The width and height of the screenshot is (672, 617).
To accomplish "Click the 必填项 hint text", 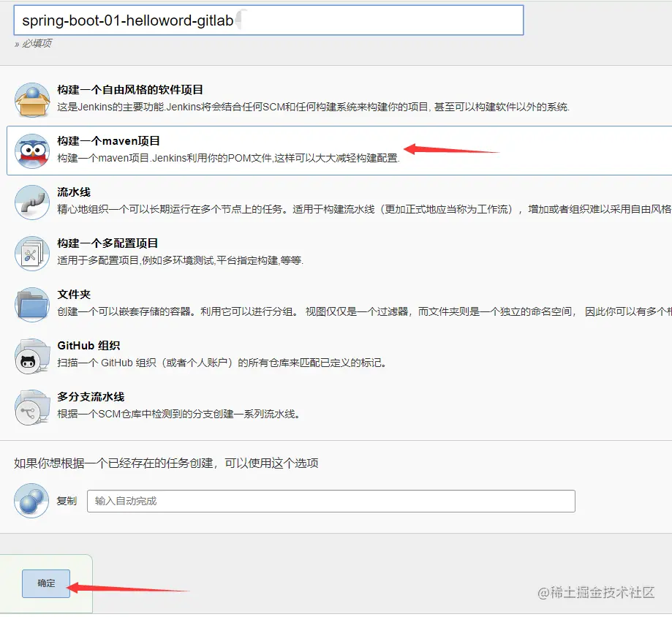I will 33,43.
